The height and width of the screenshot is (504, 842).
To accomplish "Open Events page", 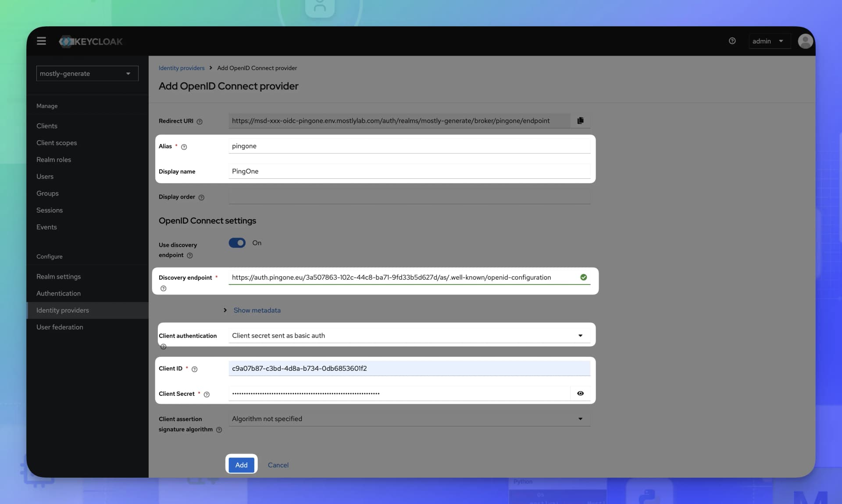I will tap(46, 227).
